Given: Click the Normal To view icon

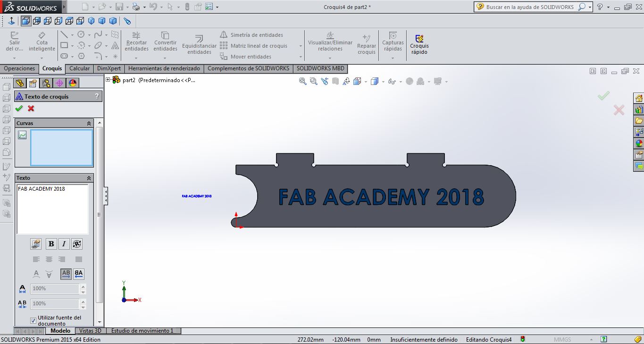Looking at the screenshot, I should click(x=12, y=21).
